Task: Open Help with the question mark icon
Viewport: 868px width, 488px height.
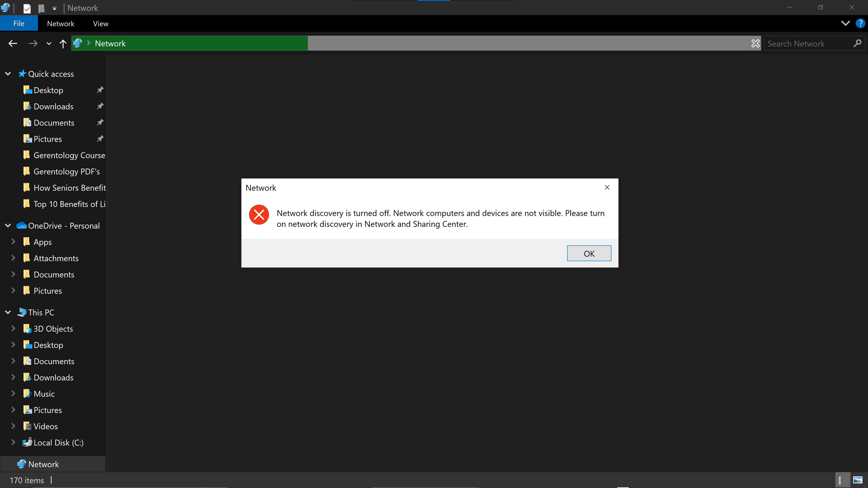Action: click(860, 23)
